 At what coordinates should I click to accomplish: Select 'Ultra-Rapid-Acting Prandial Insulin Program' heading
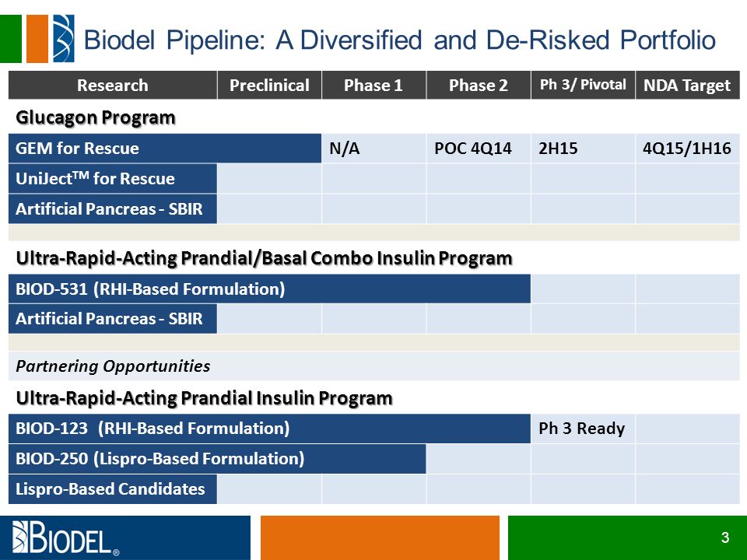click(204, 398)
